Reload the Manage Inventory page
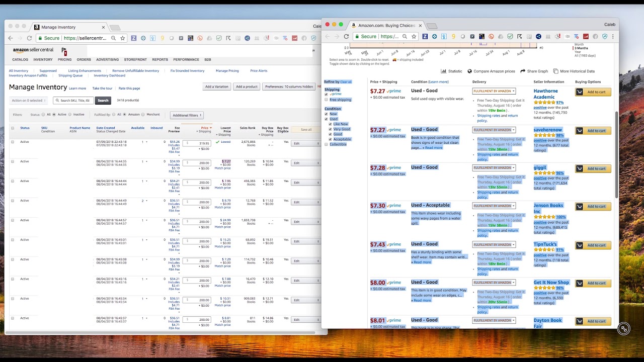 point(29,38)
